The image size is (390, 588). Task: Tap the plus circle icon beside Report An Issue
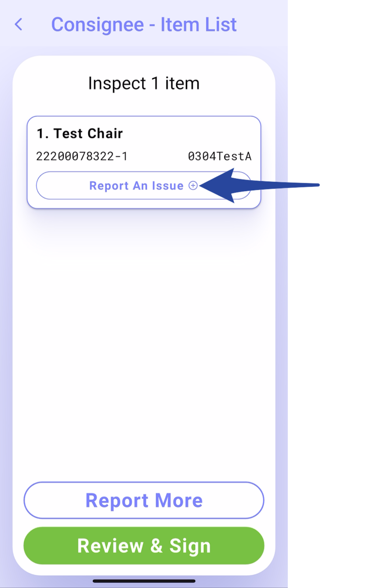point(193,185)
